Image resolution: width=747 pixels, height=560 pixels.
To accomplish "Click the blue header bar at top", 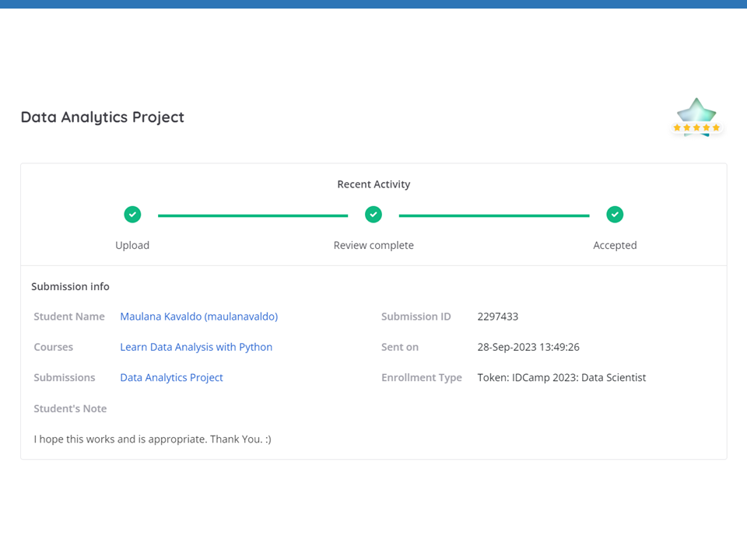I will pyautogui.click(x=373, y=4).
